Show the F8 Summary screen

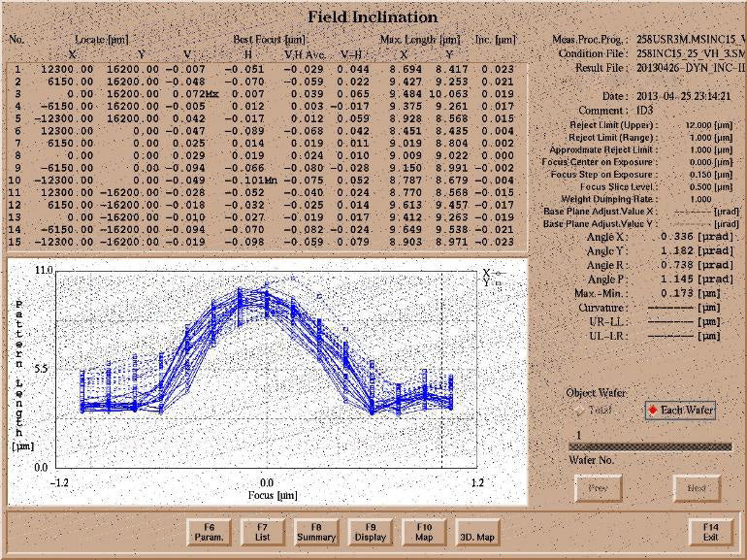click(x=316, y=531)
